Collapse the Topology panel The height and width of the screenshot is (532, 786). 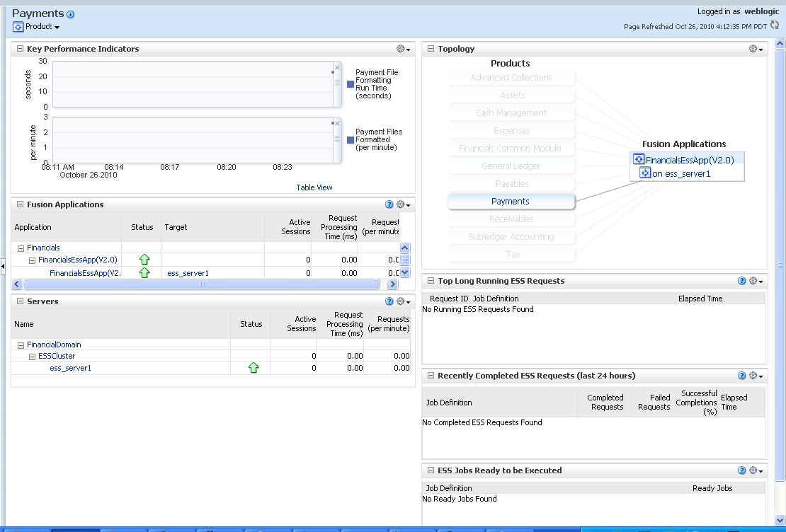click(431, 49)
